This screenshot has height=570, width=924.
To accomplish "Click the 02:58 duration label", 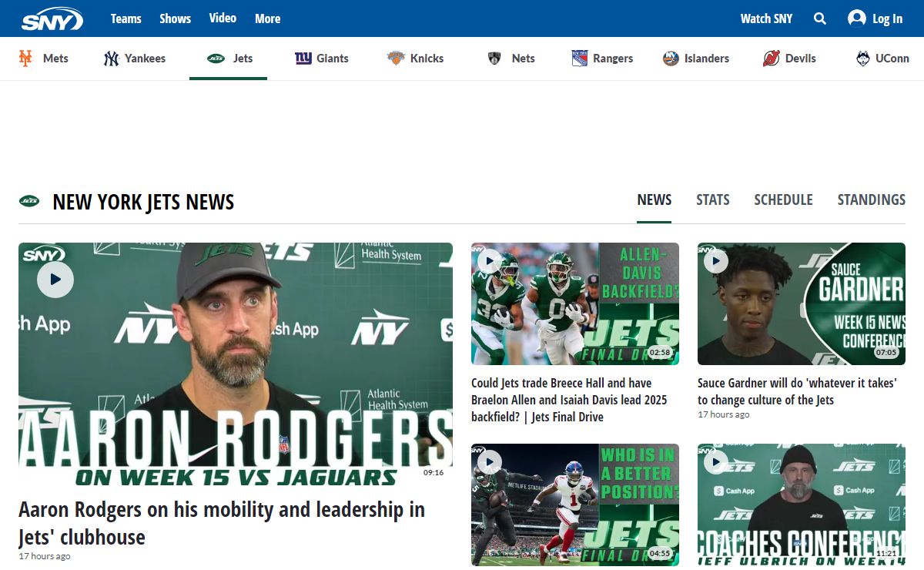I will 660,352.
